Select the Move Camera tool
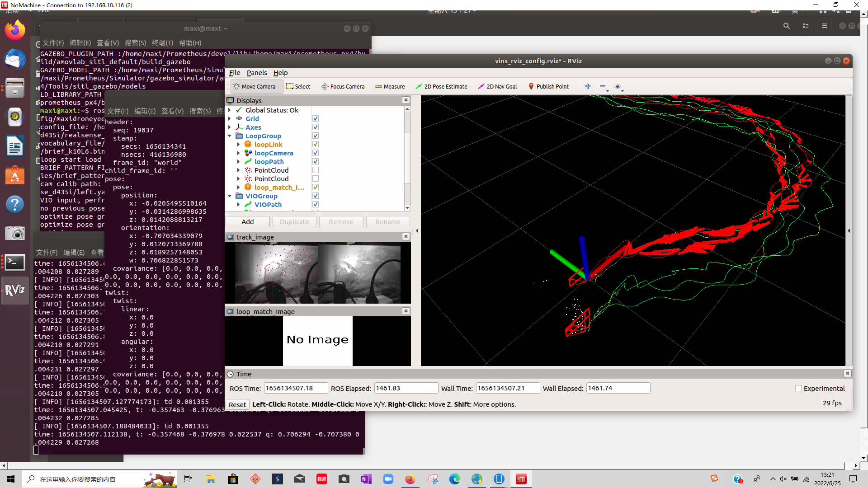 [254, 86]
